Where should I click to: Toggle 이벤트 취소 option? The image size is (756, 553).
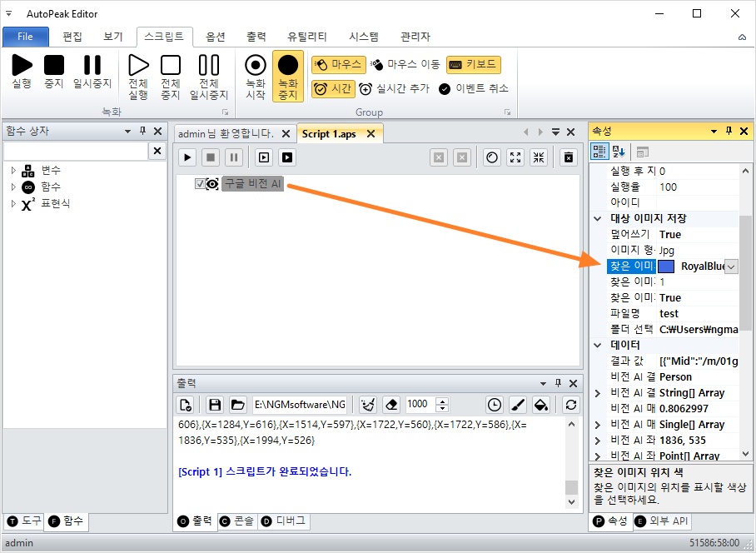474,89
